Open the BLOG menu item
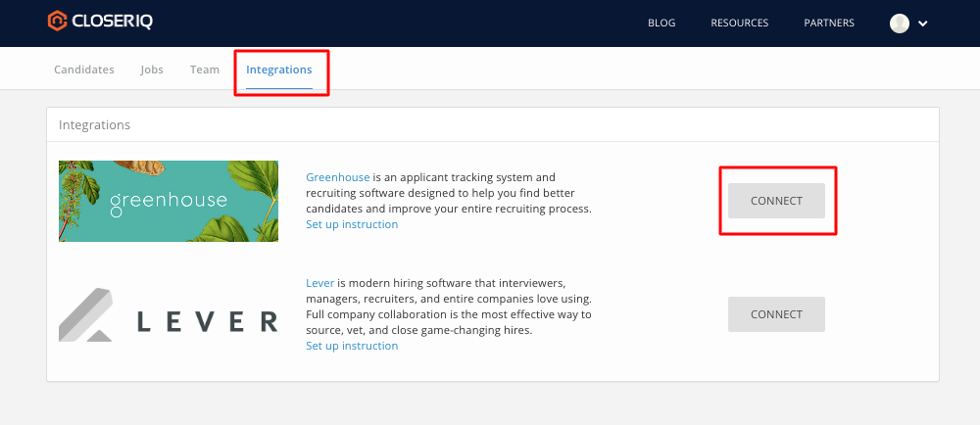Screen dimensions: 980x425 (x=661, y=24)
